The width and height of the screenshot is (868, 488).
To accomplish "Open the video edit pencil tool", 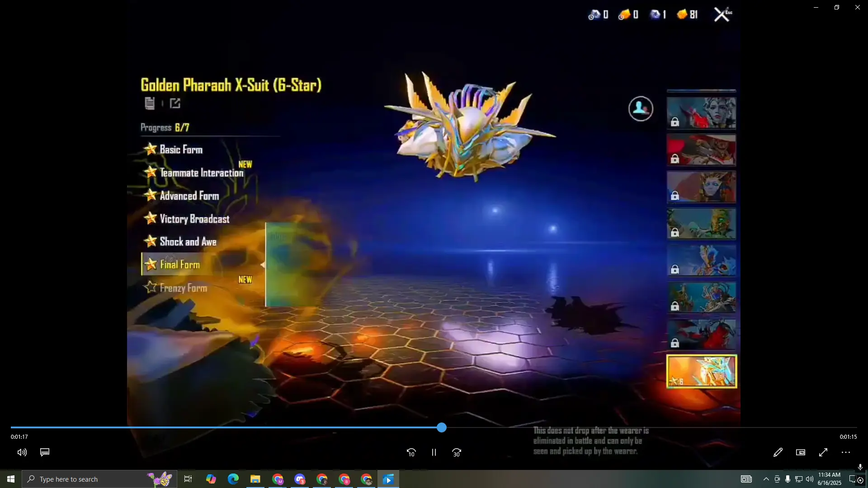I will click(778, 452).
